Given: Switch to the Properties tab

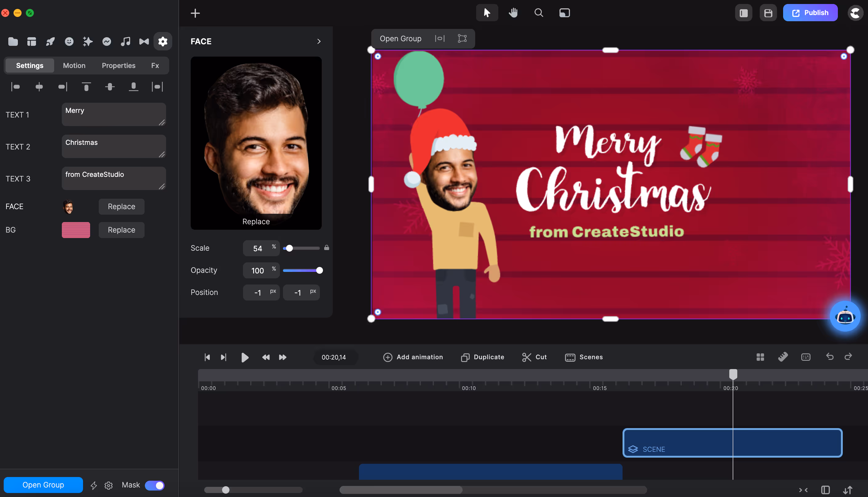Looking at the screenshot, I should pyautogui.click(x=118, y=66).
